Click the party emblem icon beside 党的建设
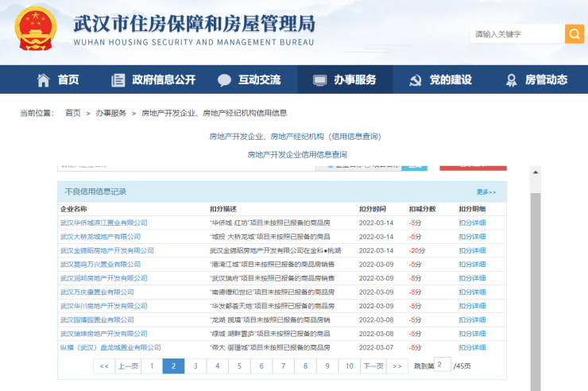Viewport: 588px width, 391px height. coord(415,79)
